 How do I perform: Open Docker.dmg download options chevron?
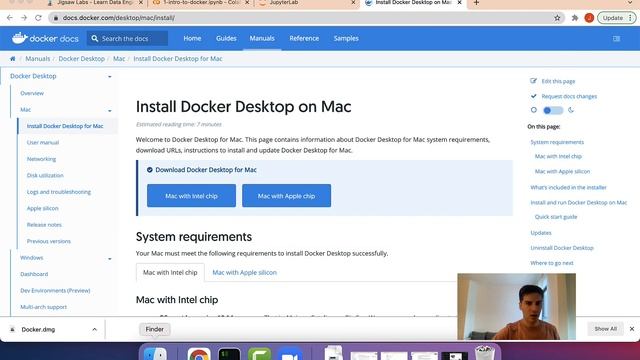pyautogui.click(x=94, y=329)
